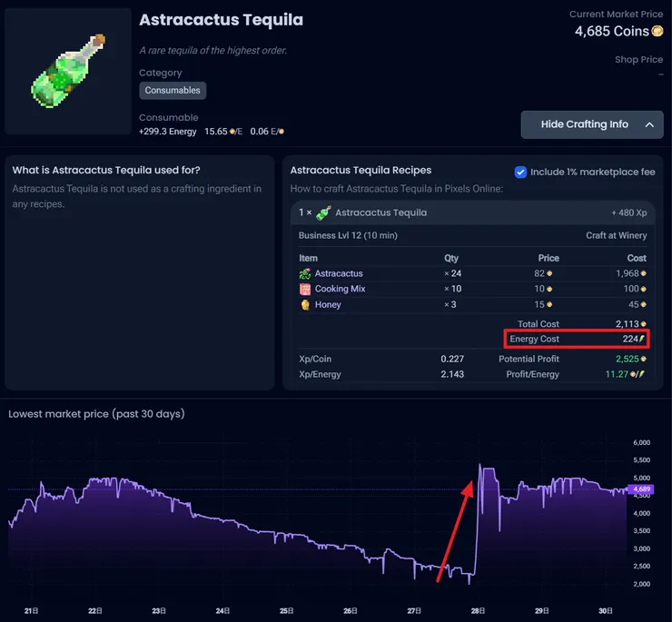Click the Lowest market price (past 30 days) heading

coord(96,414)
